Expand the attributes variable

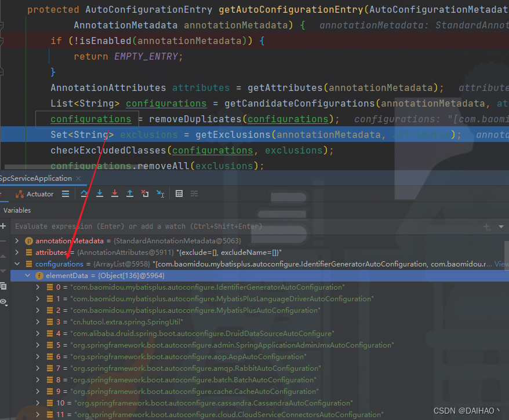(17, 253)
